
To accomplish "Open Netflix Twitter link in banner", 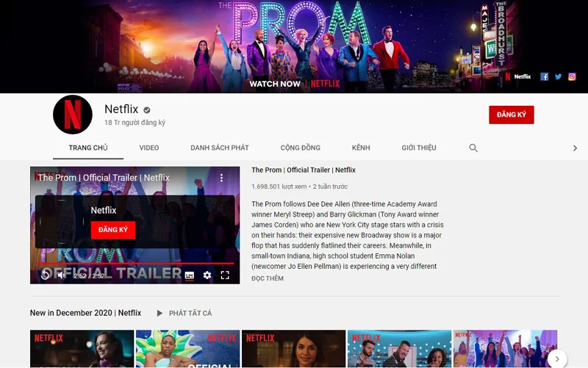I will pos(558,77).
